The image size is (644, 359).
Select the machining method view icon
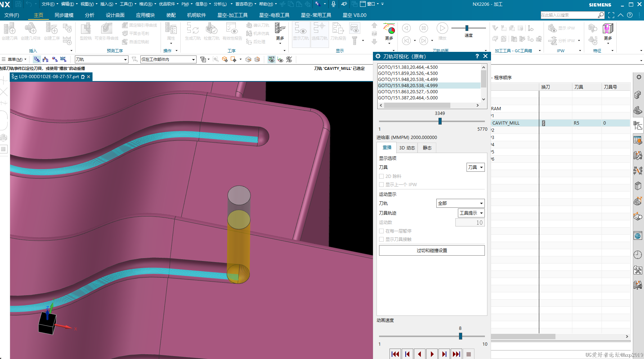63,59
